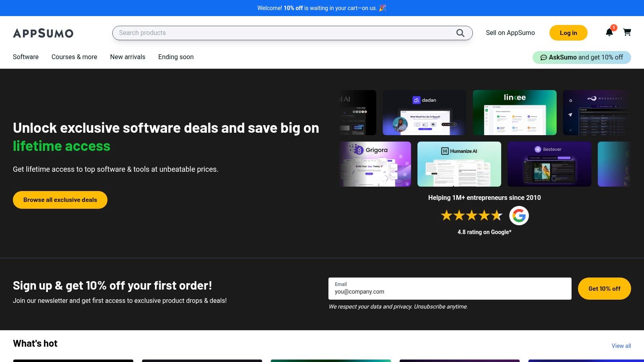Screen dimensions: 644x362
Task: Open the notifications bell
Action: point(609,33)
